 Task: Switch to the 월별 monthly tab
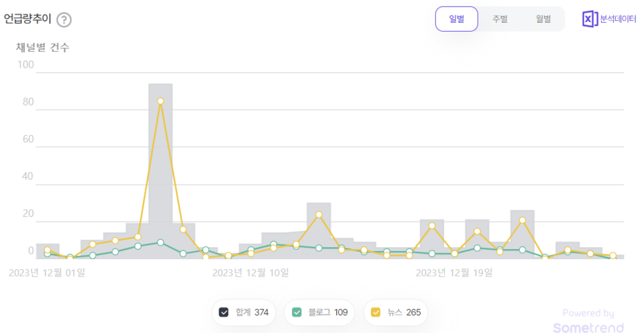point(543,19)
